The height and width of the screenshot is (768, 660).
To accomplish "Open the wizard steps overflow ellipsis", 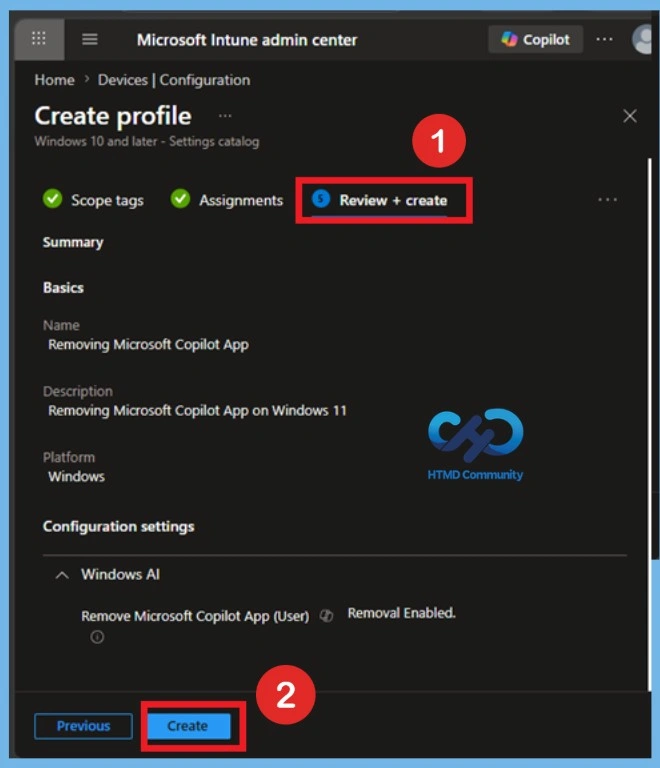I will [x=607, y=200].
